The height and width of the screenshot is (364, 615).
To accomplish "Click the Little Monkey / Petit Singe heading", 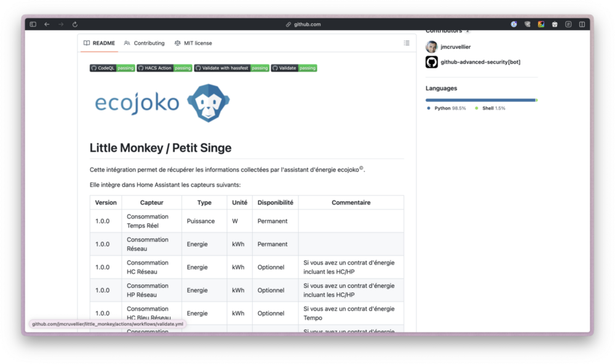I will pos(161,148).
